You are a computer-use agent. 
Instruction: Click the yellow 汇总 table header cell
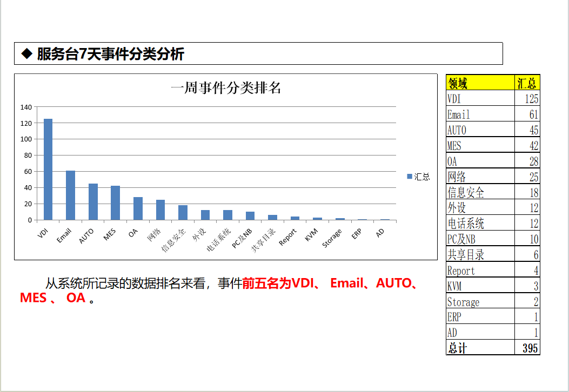(x=527, y=83)
